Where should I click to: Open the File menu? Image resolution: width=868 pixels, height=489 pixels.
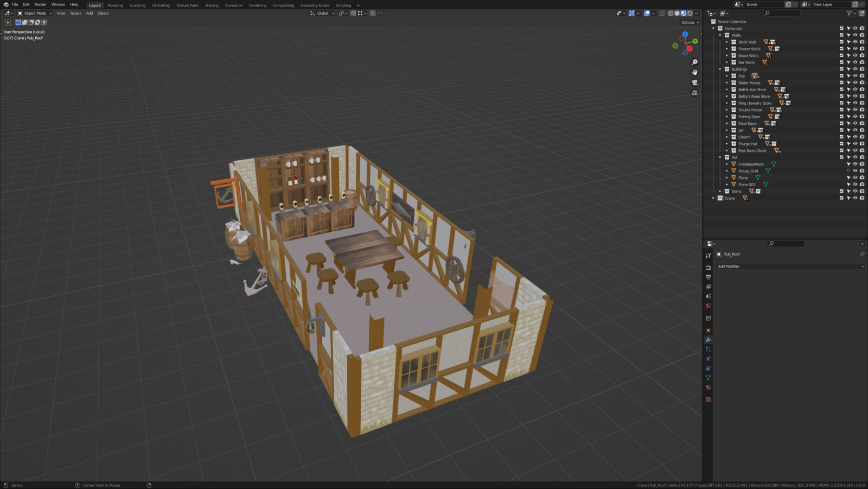[15, 4]
